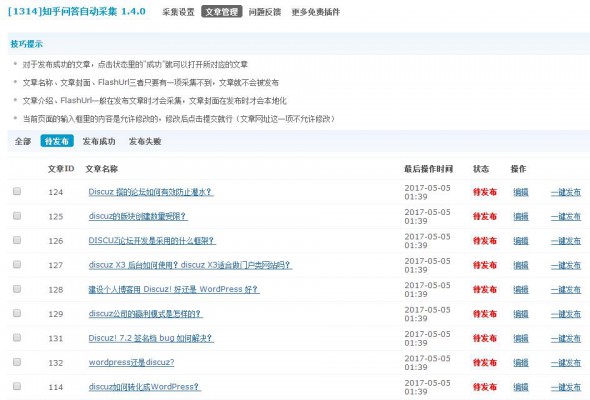590x400 pixels.
Task: Open article '建设个人博客用 Discuz! 好还是 WordPress 好?'
Action: 174,289
